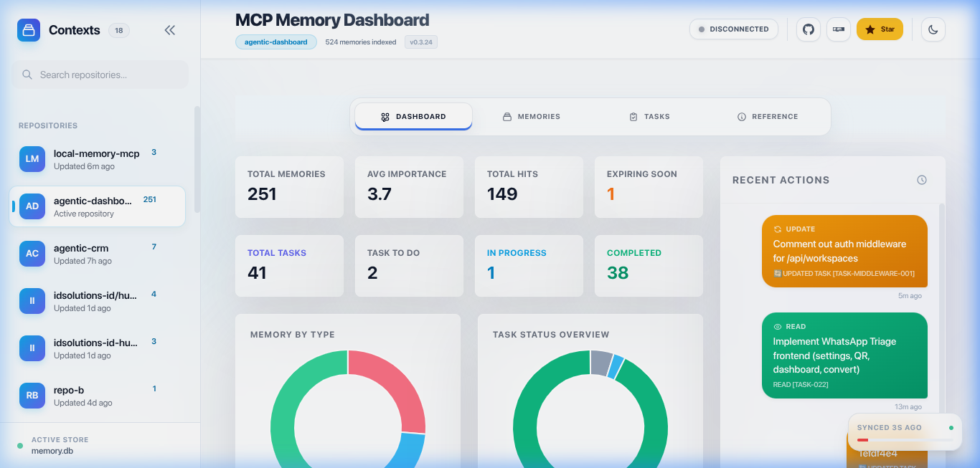Image resolution: width=980 pixels, height=468 pixels.
Task: Open the local-memory-mcp repository name
Action: (x=97, y=153)
